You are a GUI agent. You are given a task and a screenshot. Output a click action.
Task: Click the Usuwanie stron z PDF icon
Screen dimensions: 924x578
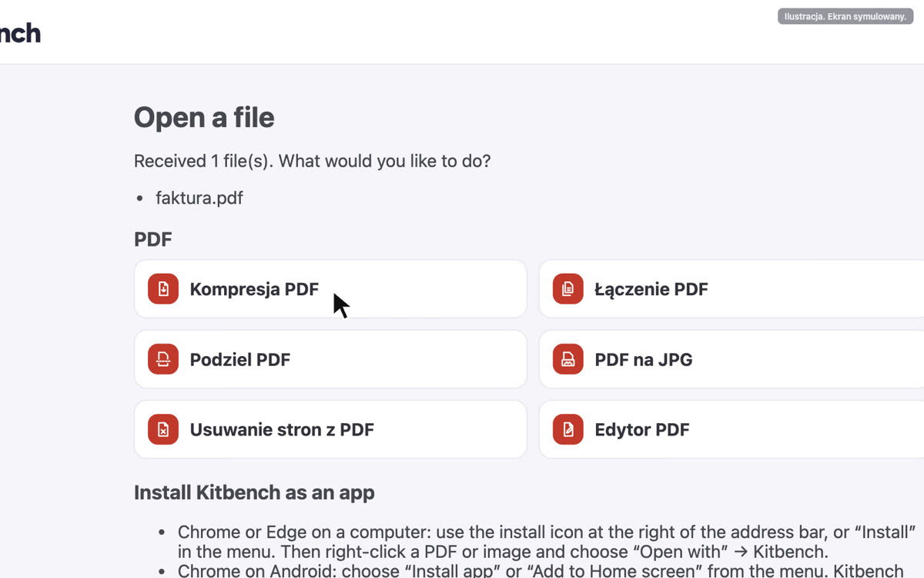[163, 429]
